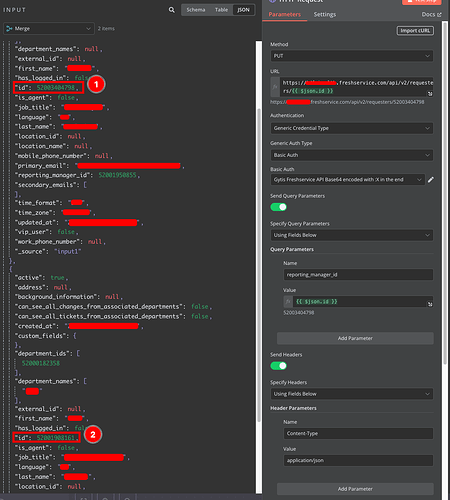Viewport: 450px width, 500px height.
Task: Switch to the Settings tab
Action: click(x=325, y=14)
